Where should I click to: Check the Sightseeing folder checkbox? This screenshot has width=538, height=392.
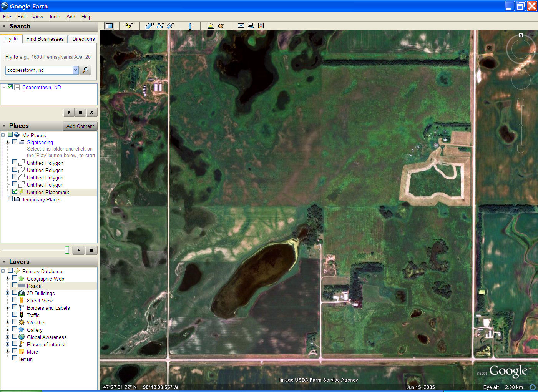point(15,142)
